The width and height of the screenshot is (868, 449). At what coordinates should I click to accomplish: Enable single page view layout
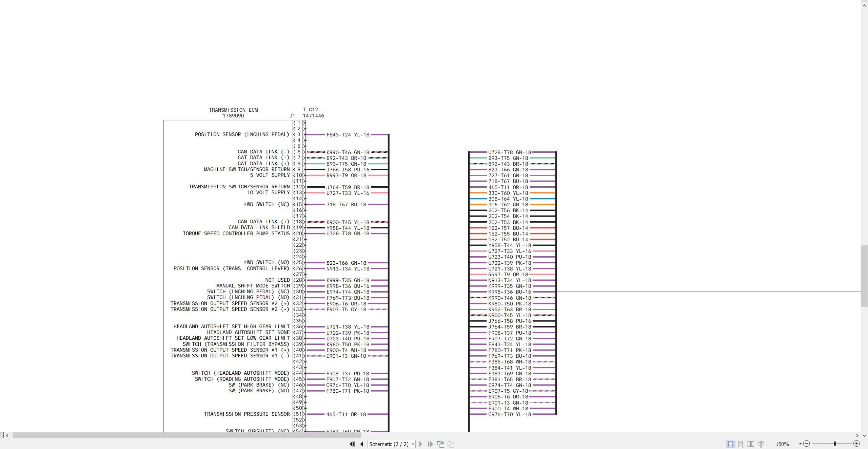click(x=730, y=444)
